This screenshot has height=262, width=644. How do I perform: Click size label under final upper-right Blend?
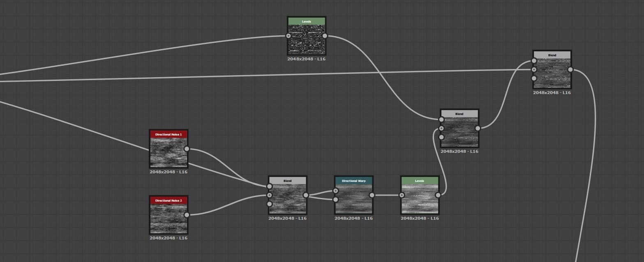[x=552, y=92]
